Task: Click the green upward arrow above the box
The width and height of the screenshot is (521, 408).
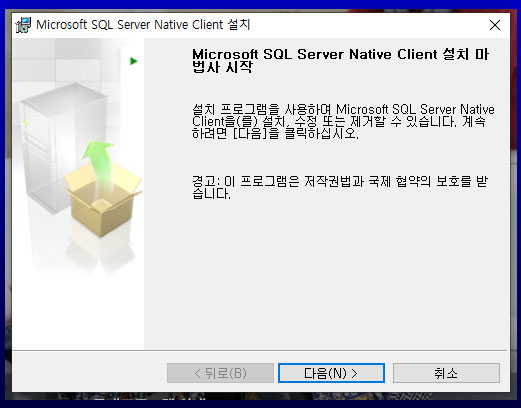Action: [98, 163]
